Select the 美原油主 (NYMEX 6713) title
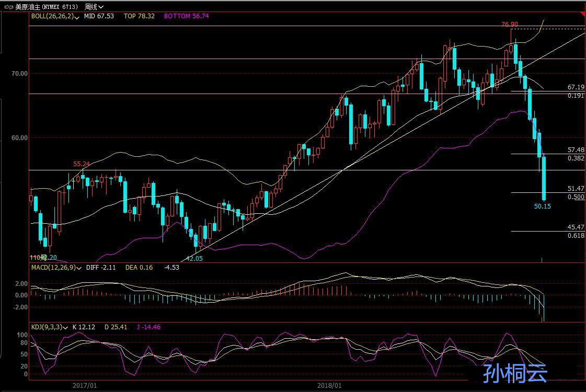This screenshot has width=586, height=392. coord(47,7)
